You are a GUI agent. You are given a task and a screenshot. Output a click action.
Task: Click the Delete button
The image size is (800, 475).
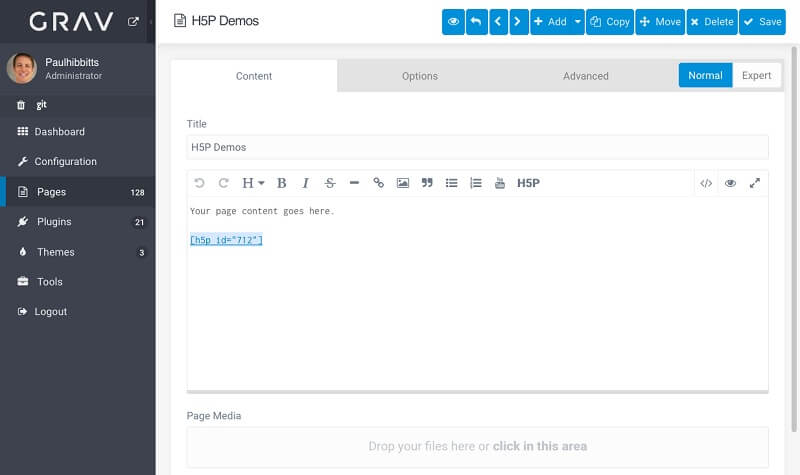point(712,22)
